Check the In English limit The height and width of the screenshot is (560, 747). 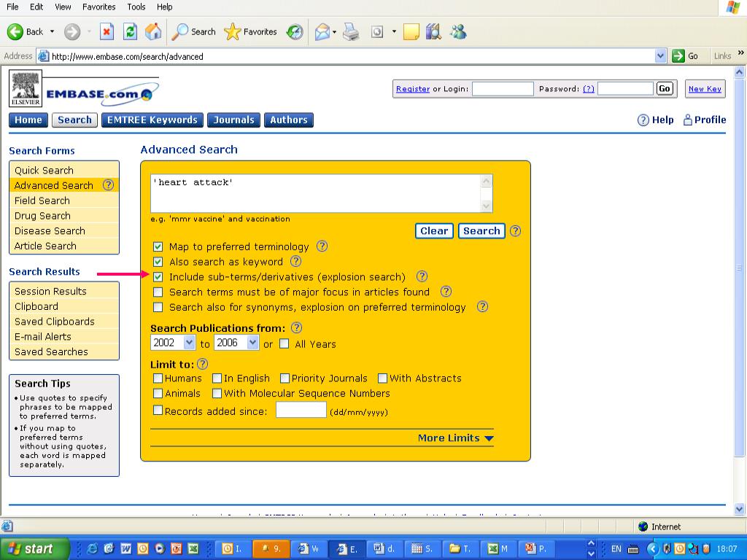[217, 378]
